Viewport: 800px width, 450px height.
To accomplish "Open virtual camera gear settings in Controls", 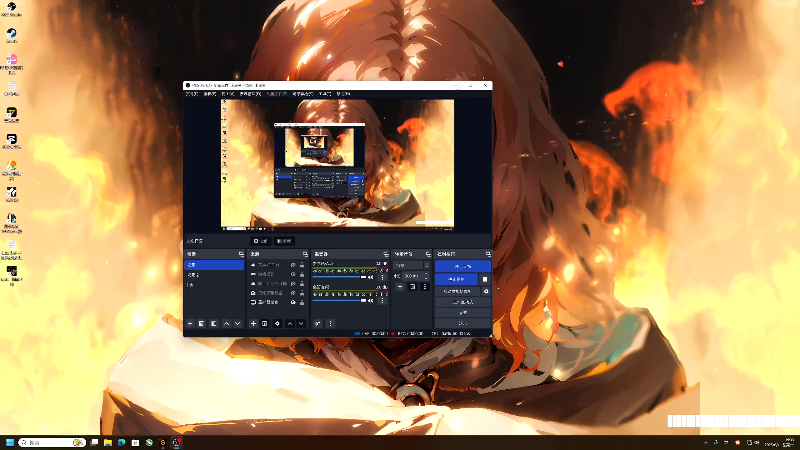I will click(x=486, y=291).
